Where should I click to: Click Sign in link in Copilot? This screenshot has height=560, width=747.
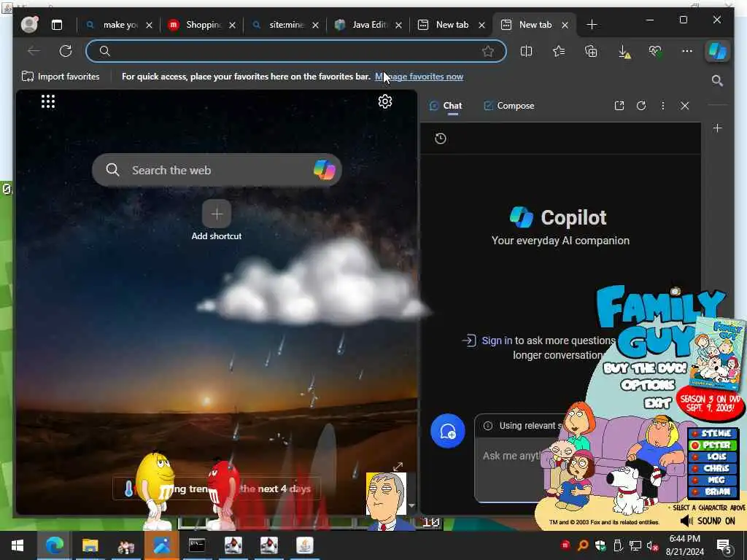coord(497,341)
